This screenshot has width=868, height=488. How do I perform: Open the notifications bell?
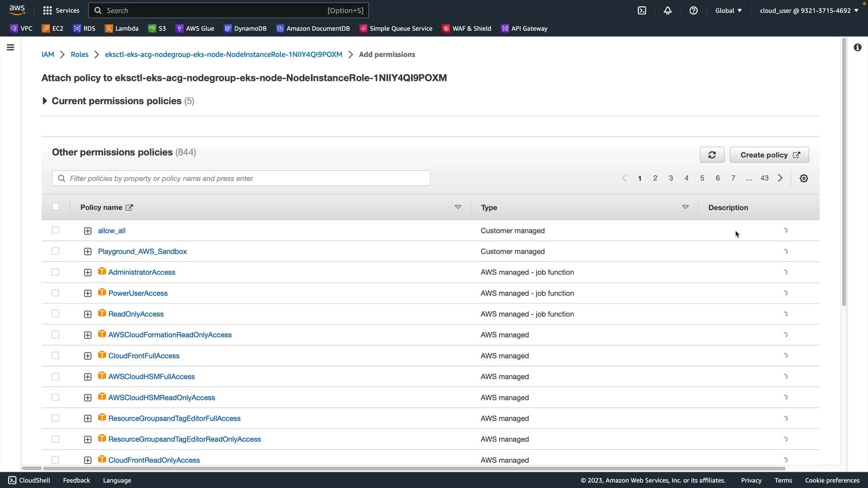click(x=668, y=10)
